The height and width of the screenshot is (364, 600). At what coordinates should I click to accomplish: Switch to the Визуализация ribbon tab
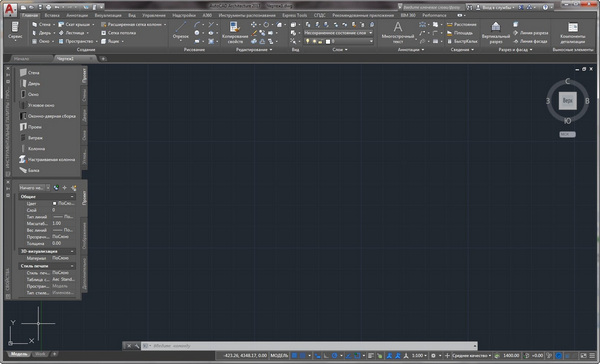(x=108, y=15)
